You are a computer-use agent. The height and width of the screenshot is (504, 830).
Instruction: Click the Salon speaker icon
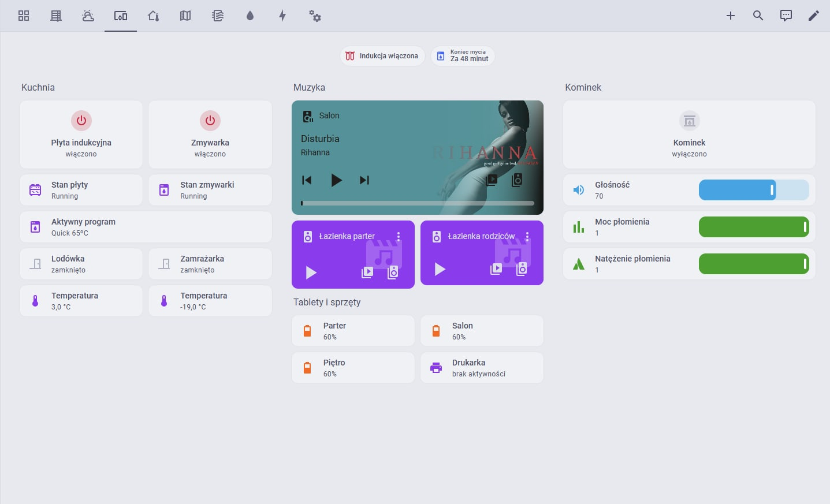tap(308, 116)
